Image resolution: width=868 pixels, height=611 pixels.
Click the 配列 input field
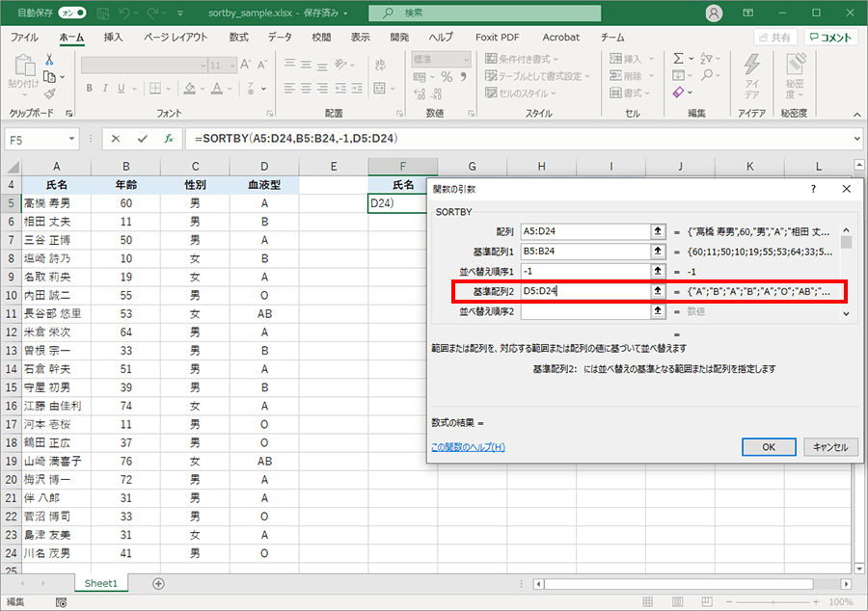pos(585,231)
